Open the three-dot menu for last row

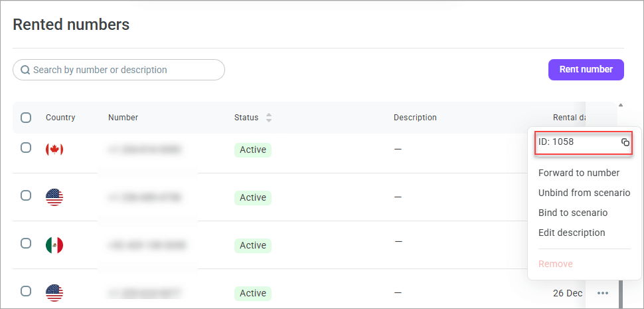602,293
